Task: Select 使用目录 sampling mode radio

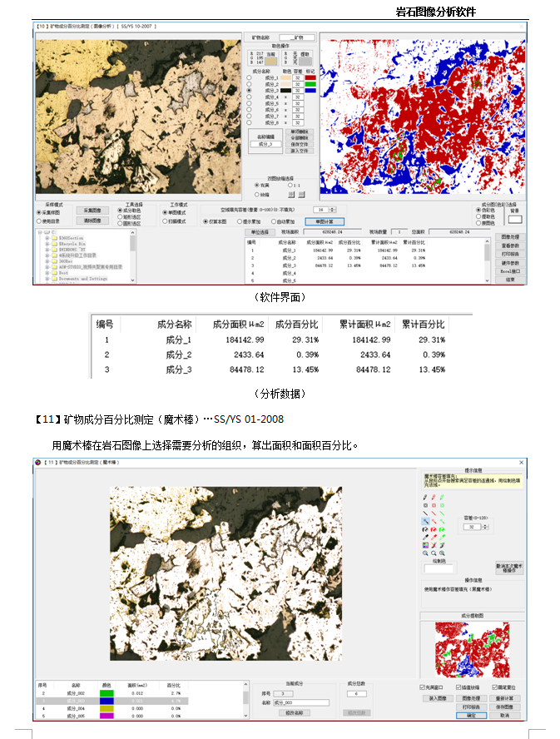Action: (x=39, y=221)
